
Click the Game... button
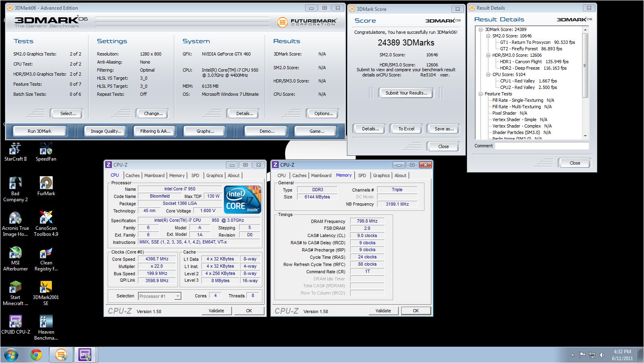317,131
